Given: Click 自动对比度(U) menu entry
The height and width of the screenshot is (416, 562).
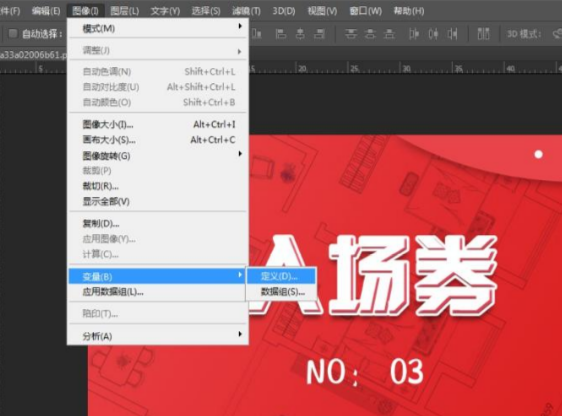Looking at the screenshot, I should coord(158,87).
